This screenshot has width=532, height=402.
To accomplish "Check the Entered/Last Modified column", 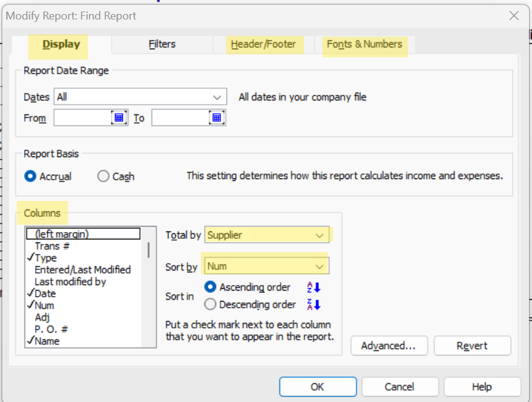I will 83,270.
